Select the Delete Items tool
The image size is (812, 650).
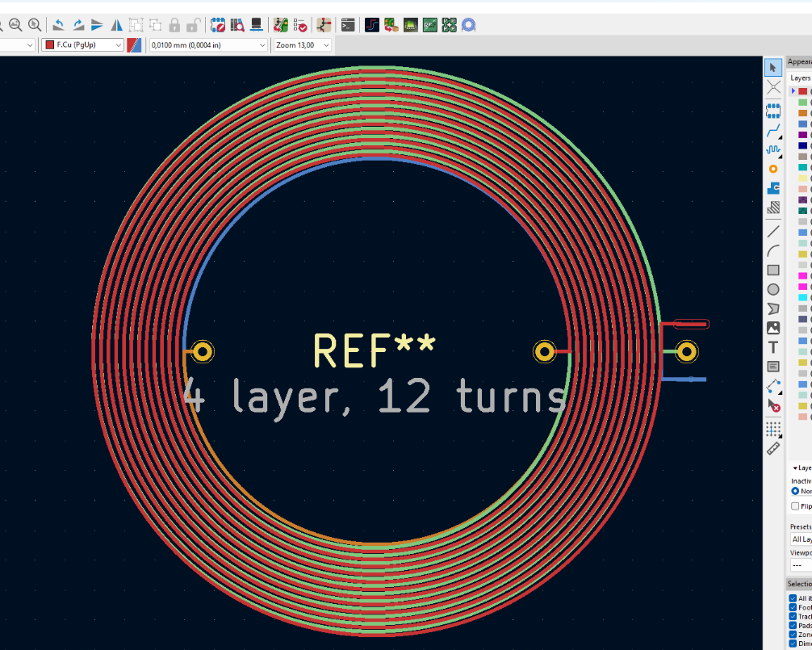pos(773,405)
